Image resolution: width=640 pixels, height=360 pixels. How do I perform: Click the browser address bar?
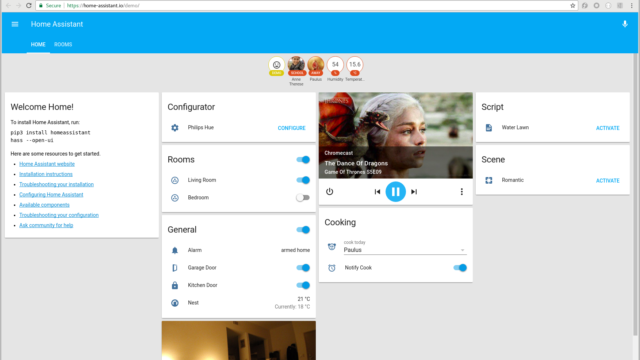coord(306,5)
